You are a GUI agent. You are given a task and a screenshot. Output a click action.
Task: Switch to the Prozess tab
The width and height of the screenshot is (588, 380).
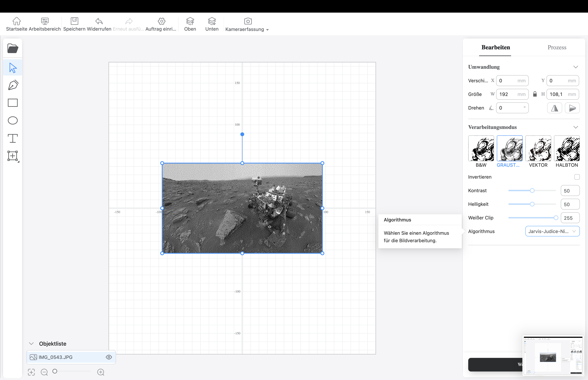coord(557,47)
